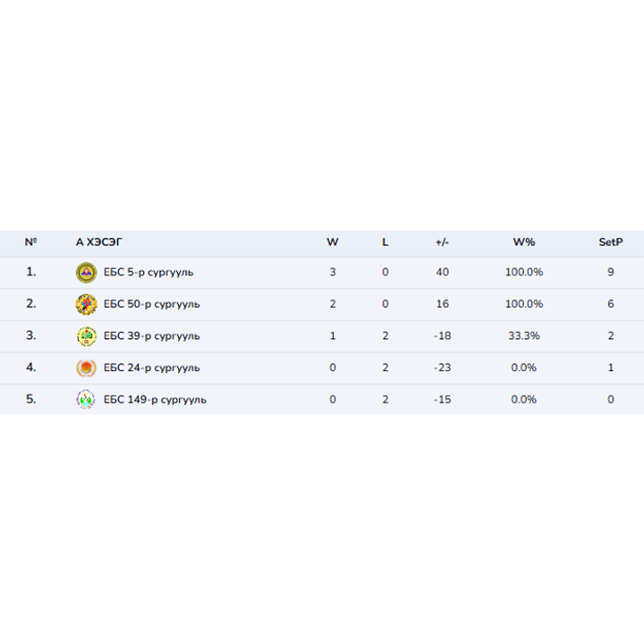Click the W% column header
Viewport: 644px width, 644px height.
pos(523,242)
